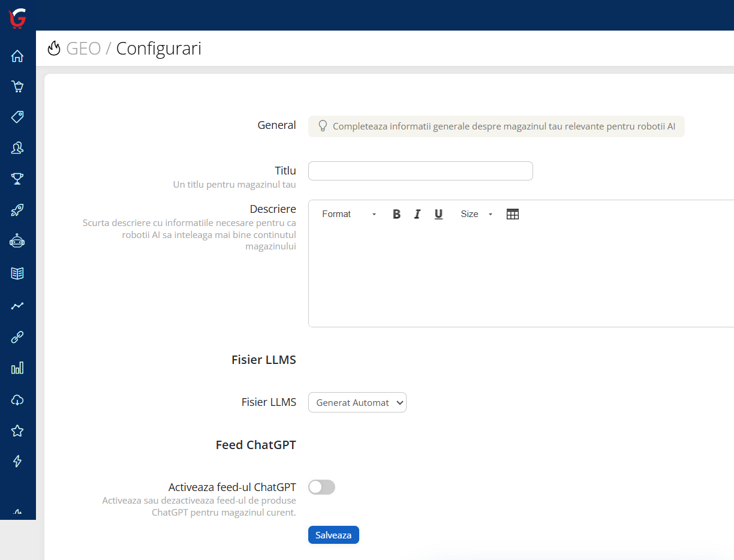Toggle italic formatting in Descriere editor

pos(417,214)
